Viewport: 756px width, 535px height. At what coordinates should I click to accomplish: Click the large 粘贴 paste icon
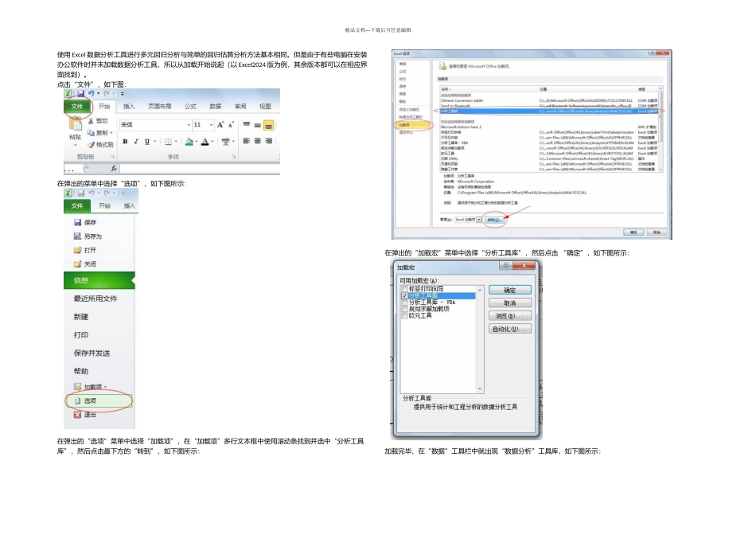click(x=76, y=123)
